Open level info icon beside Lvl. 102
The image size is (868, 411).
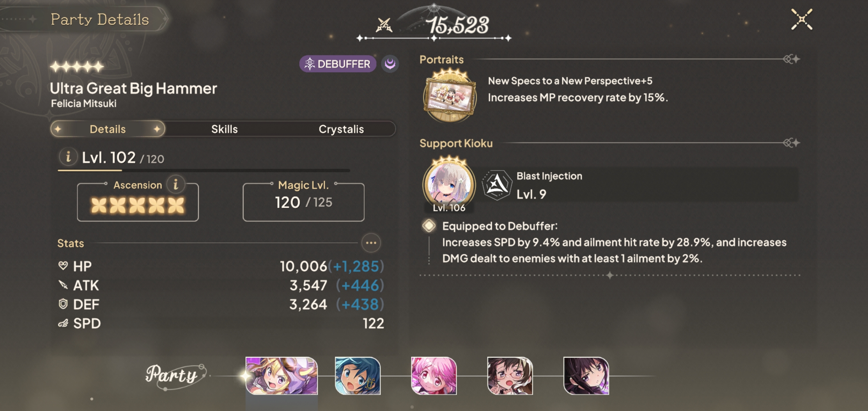click(x=68, y=157)
